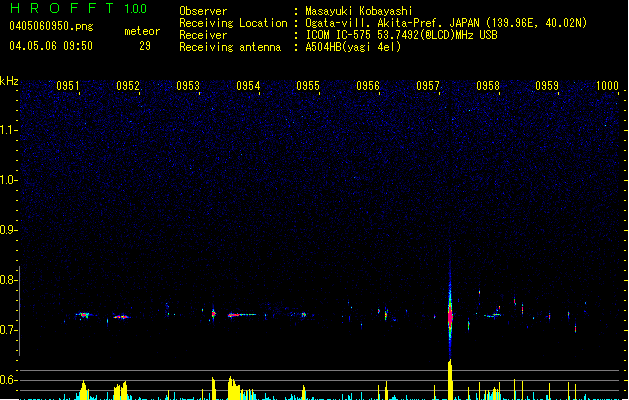This screenshot has width=629, height=400.
Task: Select the location text Ogata-vill. Akita-Pref. JAPAN
Action: tap(392, 23)
